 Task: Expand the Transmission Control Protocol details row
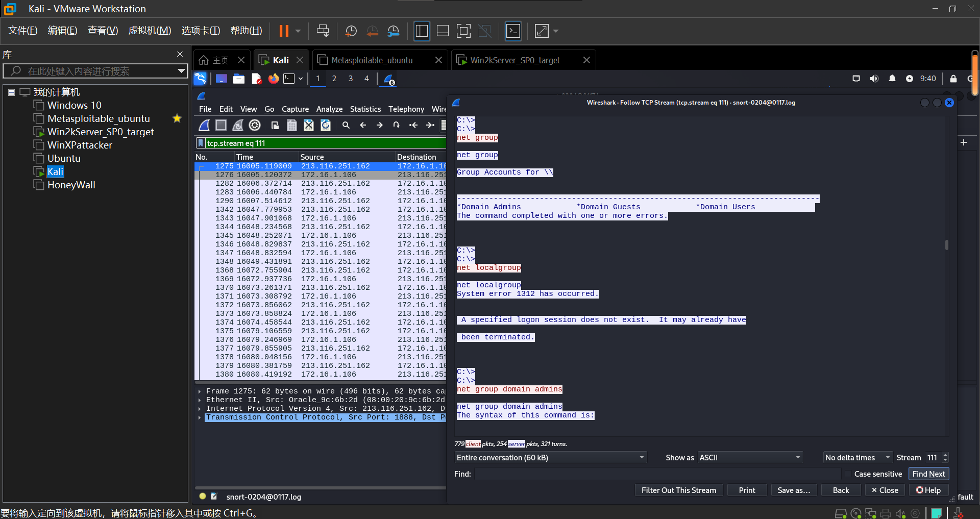click(x=200, y=417)
